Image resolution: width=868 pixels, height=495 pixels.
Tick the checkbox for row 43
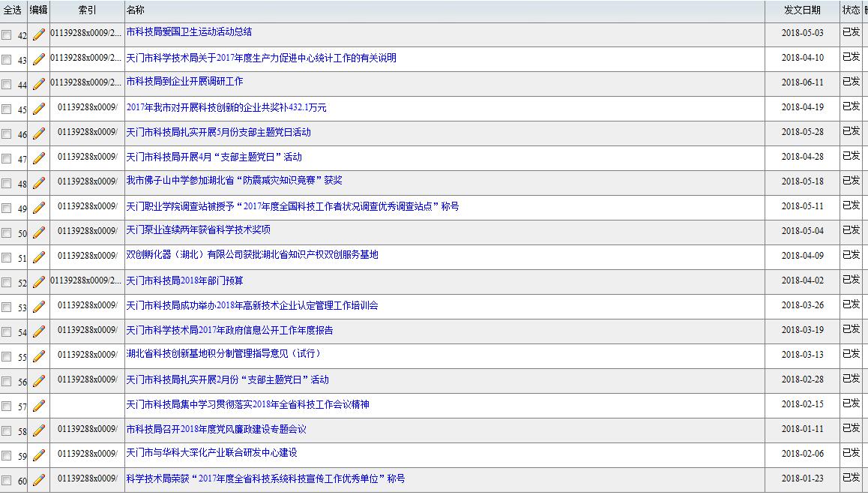[x=7, y=60]
